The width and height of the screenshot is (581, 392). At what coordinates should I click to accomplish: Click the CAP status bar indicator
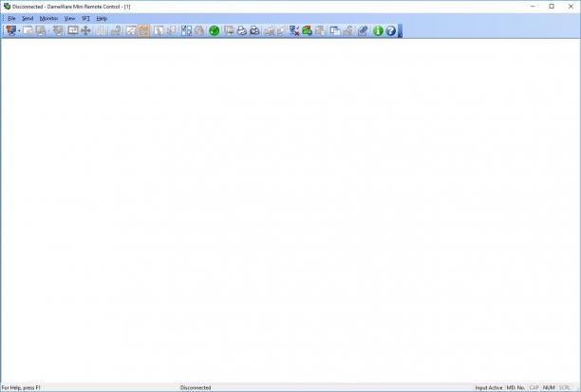(x=534, y=387)
